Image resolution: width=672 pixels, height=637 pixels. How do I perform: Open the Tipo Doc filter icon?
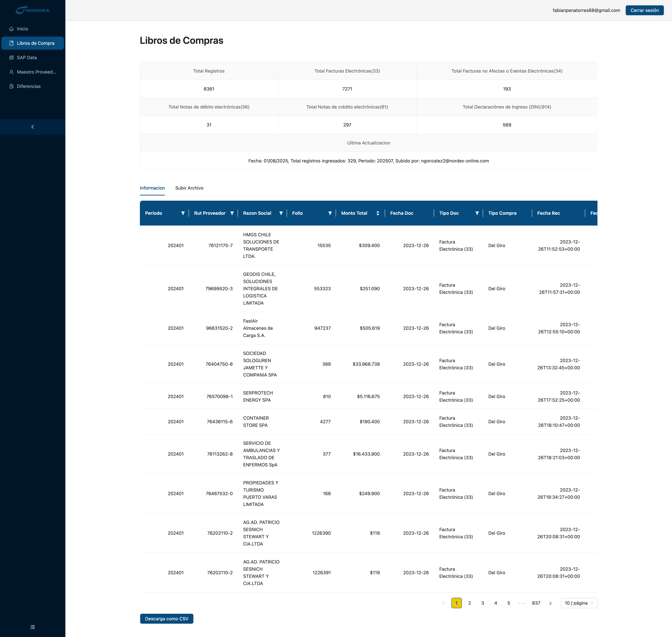click(x=477, y=213)
